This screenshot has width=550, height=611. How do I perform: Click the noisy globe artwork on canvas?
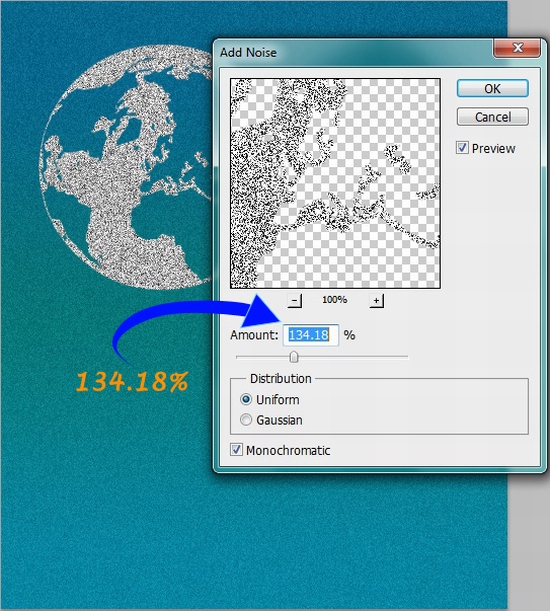coord(127,168)
